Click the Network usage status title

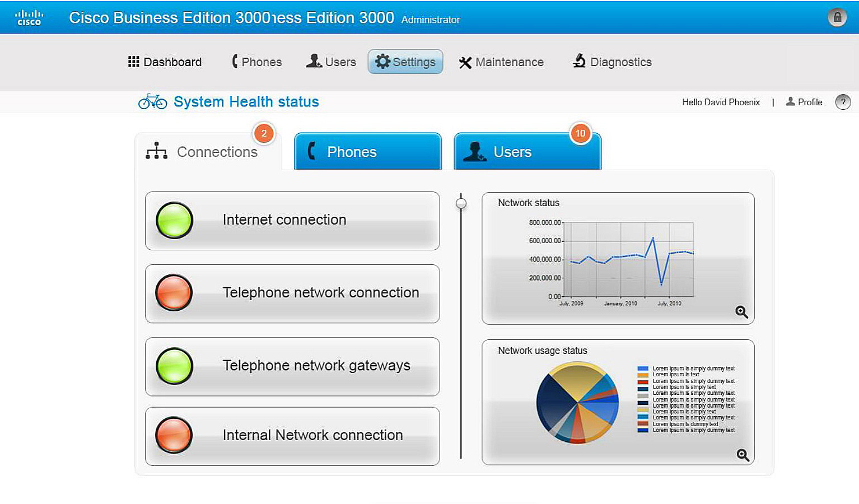[543, 351]
